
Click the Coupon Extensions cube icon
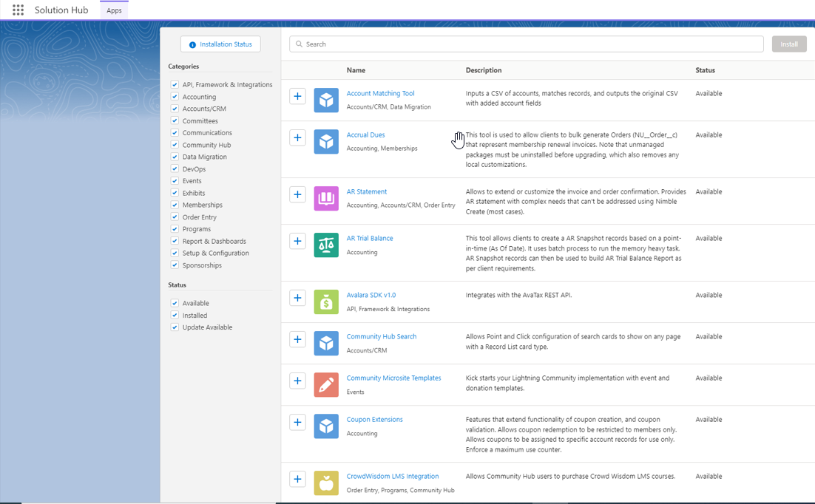[x=326, y=426]
